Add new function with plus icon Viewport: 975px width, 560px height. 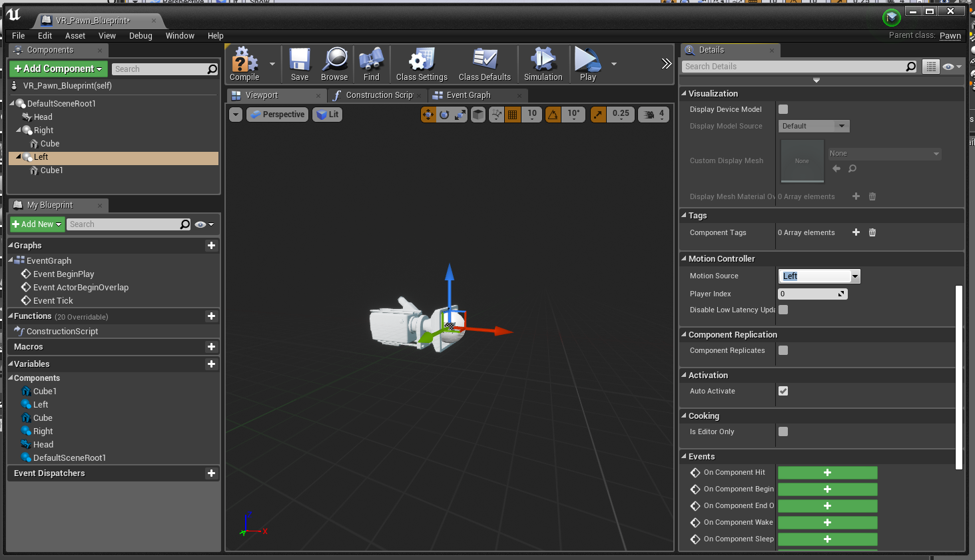tap(211, 316)
